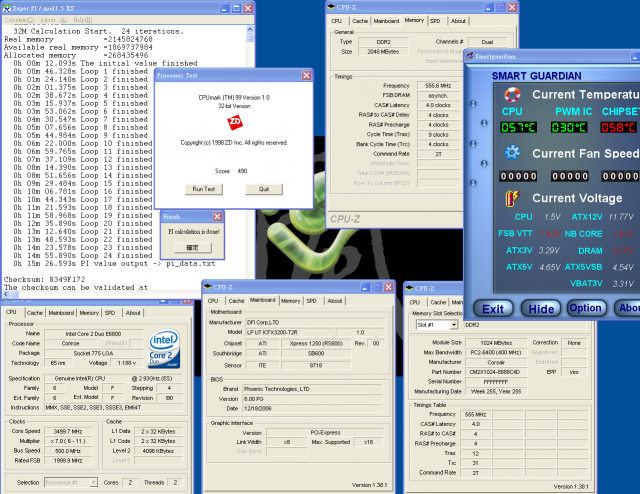640x494 pixels.
Task: Click the ATX3V 3.29V voltage reading
Action: pyautogui.click(x=549, y=250)
